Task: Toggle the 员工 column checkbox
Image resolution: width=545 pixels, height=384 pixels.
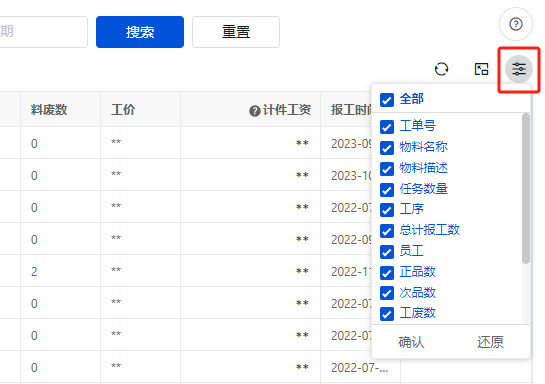Action: (x=387, y=252)
